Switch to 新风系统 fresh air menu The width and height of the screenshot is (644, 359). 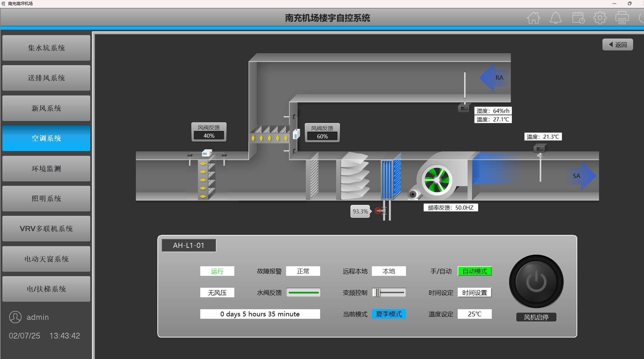[46, 108]
